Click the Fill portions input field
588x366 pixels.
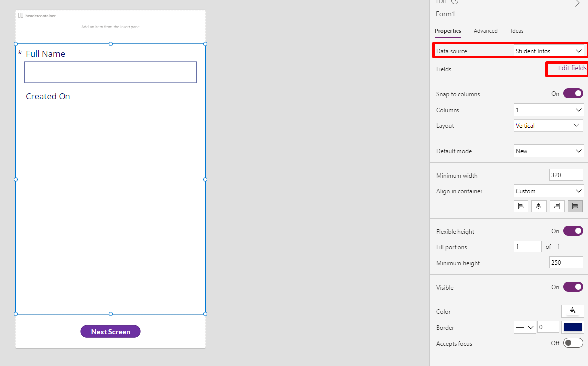527,247
